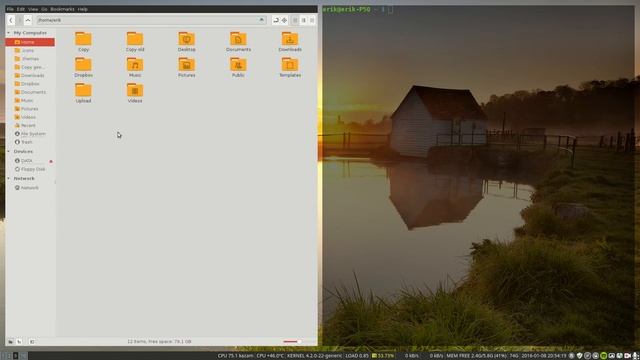The image size is (640, 360).
Task: Select the Templates folder icon
Action: pyautogui.click(x=290, y=65)
